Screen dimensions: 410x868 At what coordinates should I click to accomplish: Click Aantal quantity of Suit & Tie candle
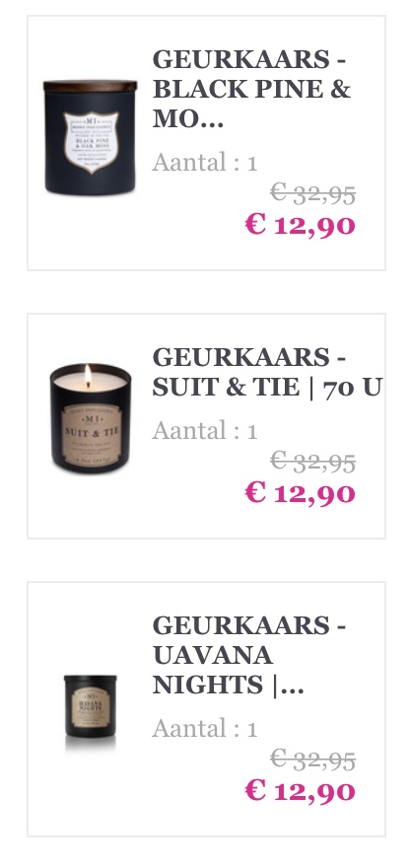[x=205, y=430]
